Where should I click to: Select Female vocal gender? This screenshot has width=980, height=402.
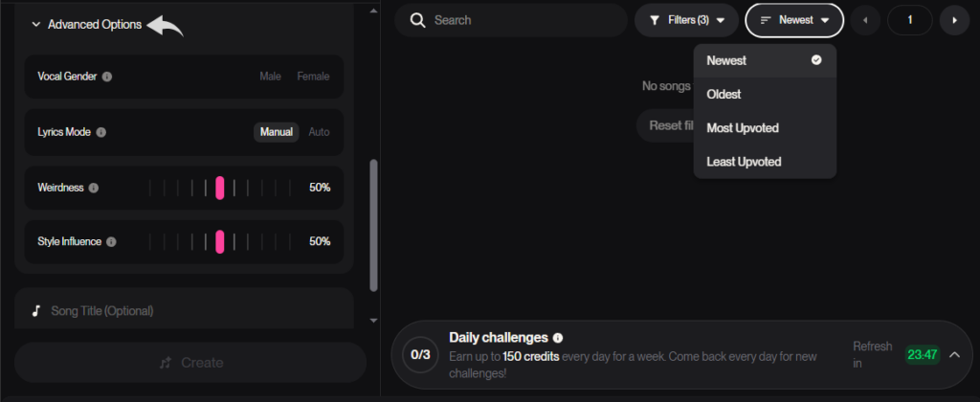(313, 77)
